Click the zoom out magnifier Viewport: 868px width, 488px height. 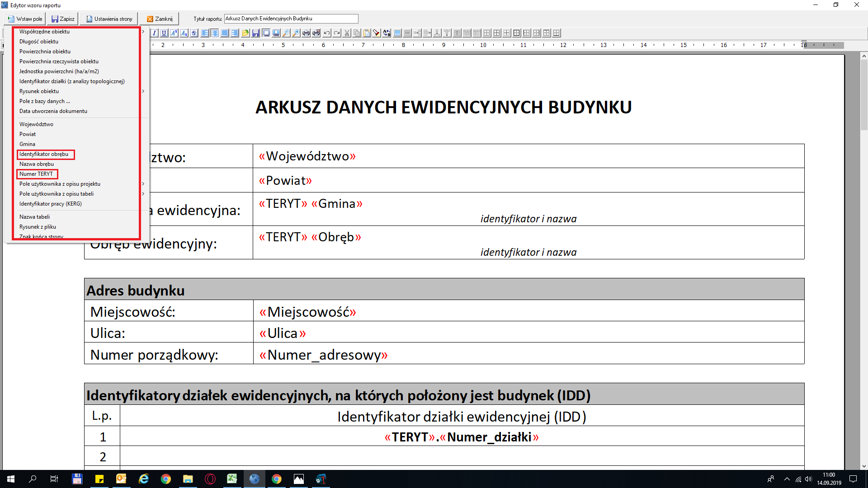[x=286, y=33]
